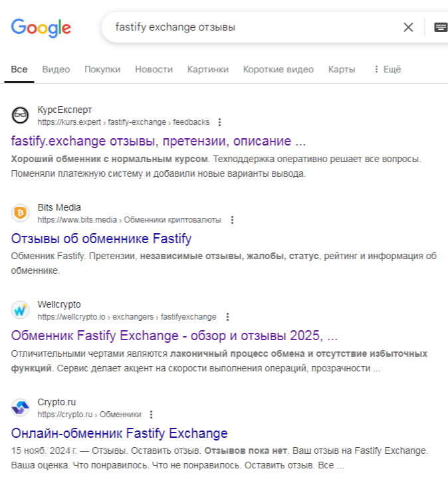448x483 pixels.
Task: Click the Google logo
Action: click(x=41, y=27)
